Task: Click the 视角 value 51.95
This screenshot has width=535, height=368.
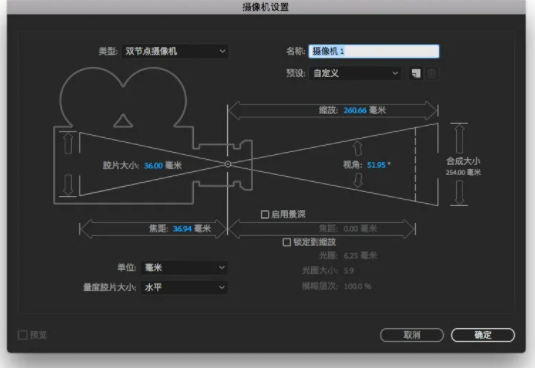Action: (x=376, y=165)
